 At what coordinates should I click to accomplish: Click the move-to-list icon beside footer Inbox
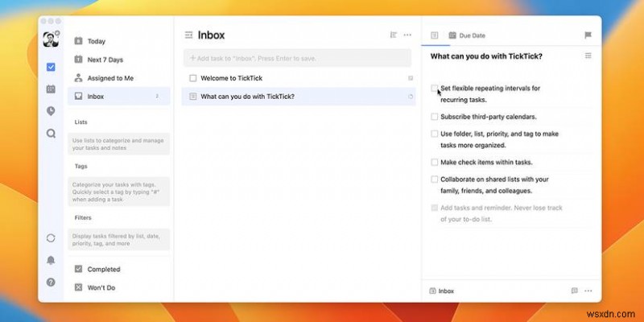432,291
